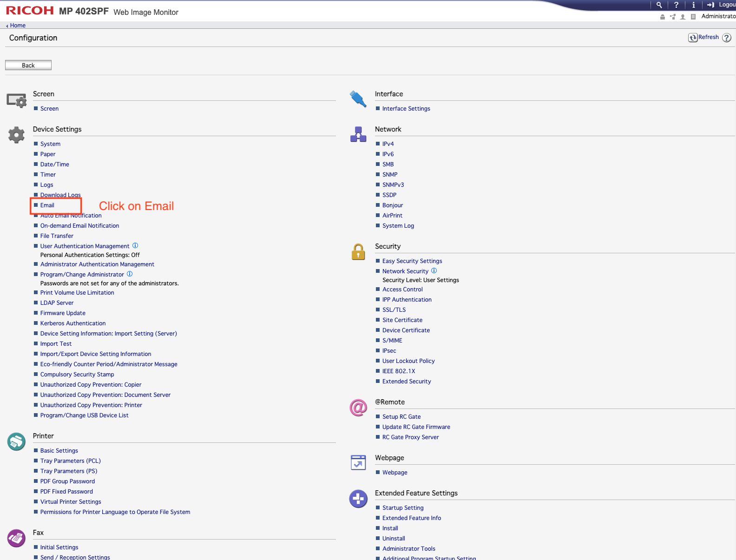Open File Transfer settings
The height and width of the screenshot is (560, 736).
point(57,236)
